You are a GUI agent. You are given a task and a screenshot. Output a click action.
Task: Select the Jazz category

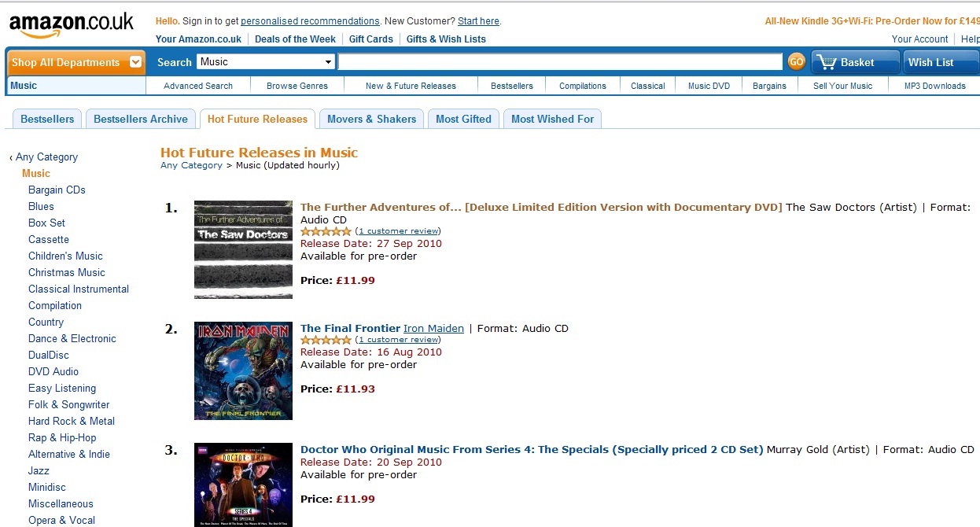pyautogui.click(x=39, y=470)
